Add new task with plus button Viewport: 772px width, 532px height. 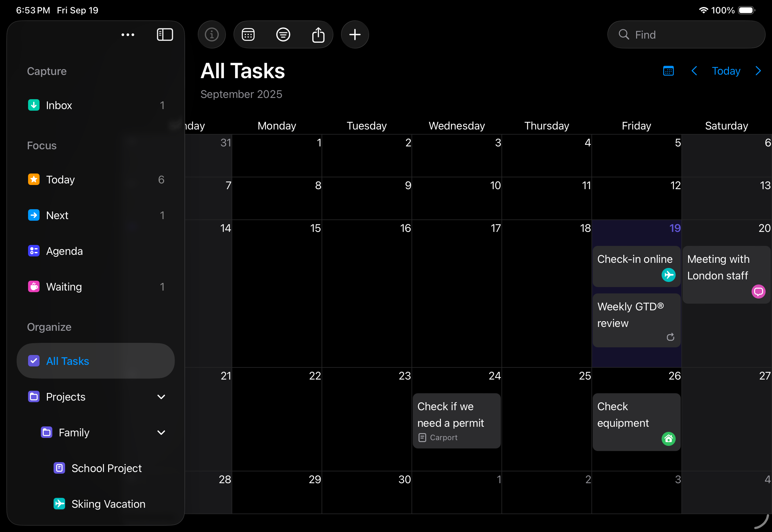pos(355,35)
